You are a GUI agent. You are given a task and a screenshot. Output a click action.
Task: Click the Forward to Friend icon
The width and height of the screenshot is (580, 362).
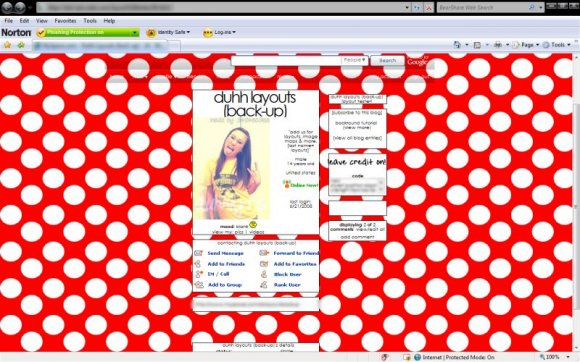point(264,253)
